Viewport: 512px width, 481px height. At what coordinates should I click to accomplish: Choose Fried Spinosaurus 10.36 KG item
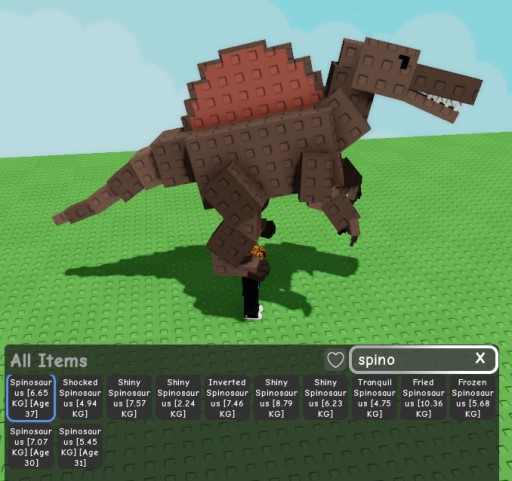[x=423, y=398]
